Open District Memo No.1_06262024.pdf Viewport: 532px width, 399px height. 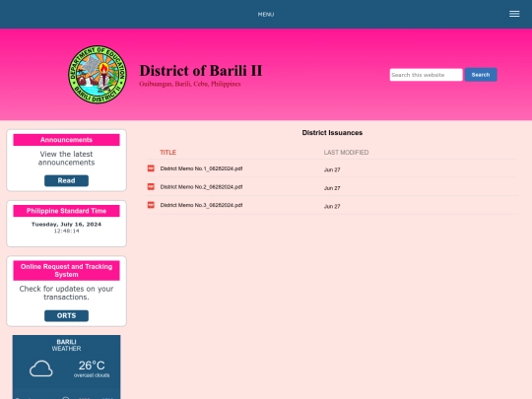(201, 168)
